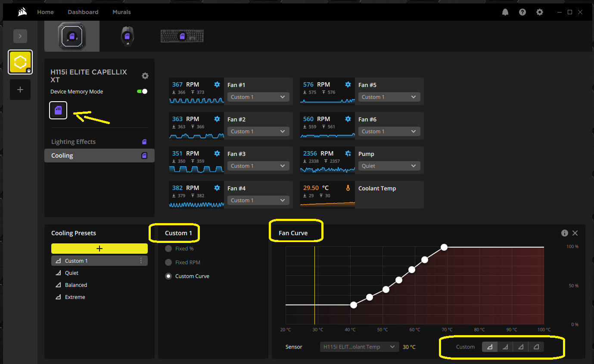The height and width of the screenshot is (364, 594).
Task: Click Pump RPM graph
Action: pyautogui.click(x=327, y=169)
